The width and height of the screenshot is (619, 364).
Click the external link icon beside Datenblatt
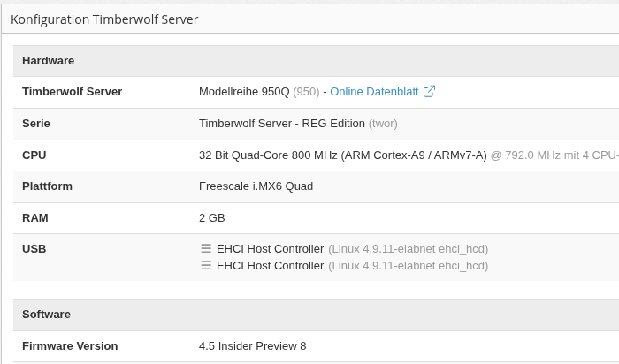click(429, 91)
